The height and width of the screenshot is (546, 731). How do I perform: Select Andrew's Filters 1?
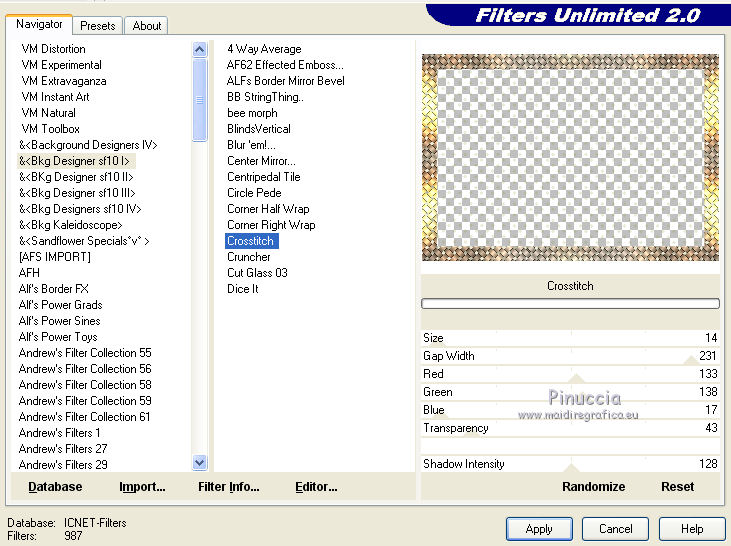click(x=60, y=433)
